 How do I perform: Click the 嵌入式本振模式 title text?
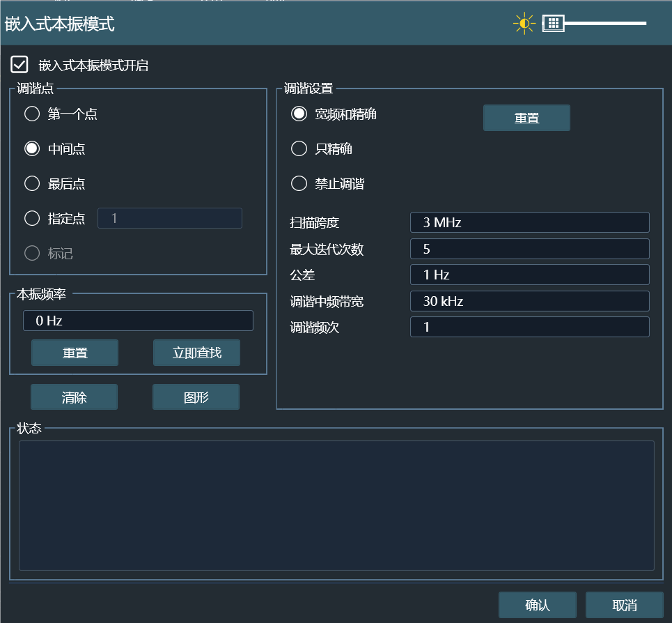[60, 24]
